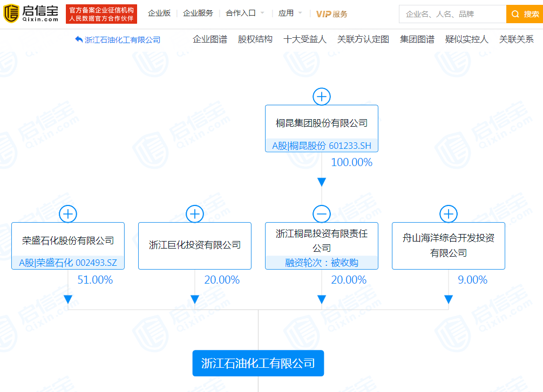Open the 企业版 menu item
The image size is (543, 392).
click(159, 13)
